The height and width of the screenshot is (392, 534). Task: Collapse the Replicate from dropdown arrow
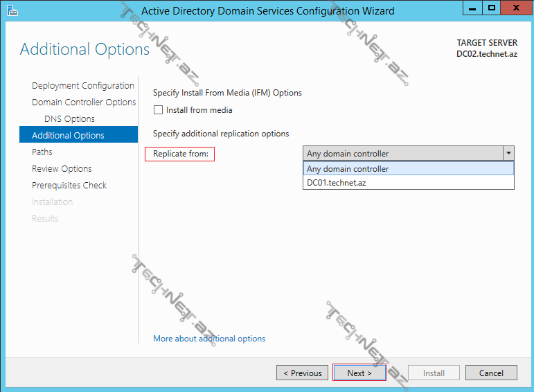click(x=508, y=154)
